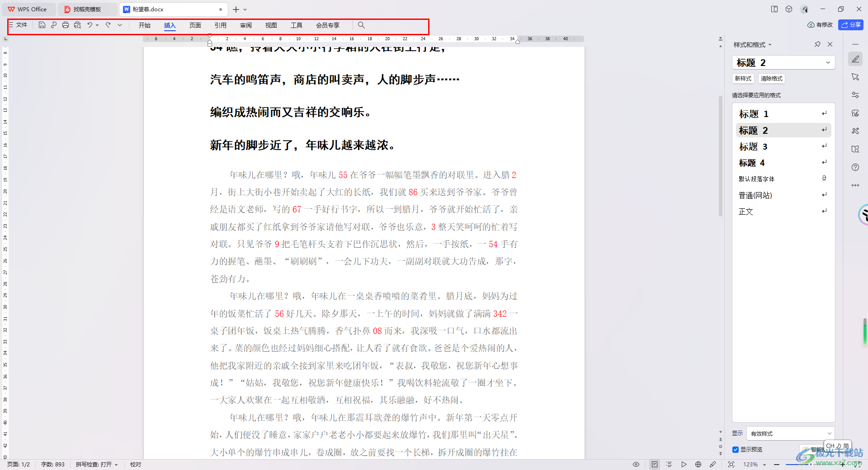Image resolution: width=868 pixels, height=470 pixels.
Task: Add a new document tab with plus
Action: [236, 9]
